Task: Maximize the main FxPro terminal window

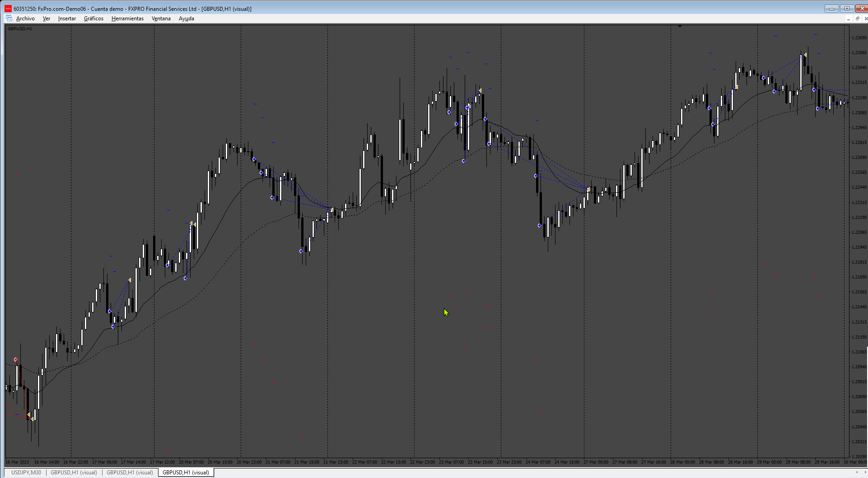Action: [847, 9]
